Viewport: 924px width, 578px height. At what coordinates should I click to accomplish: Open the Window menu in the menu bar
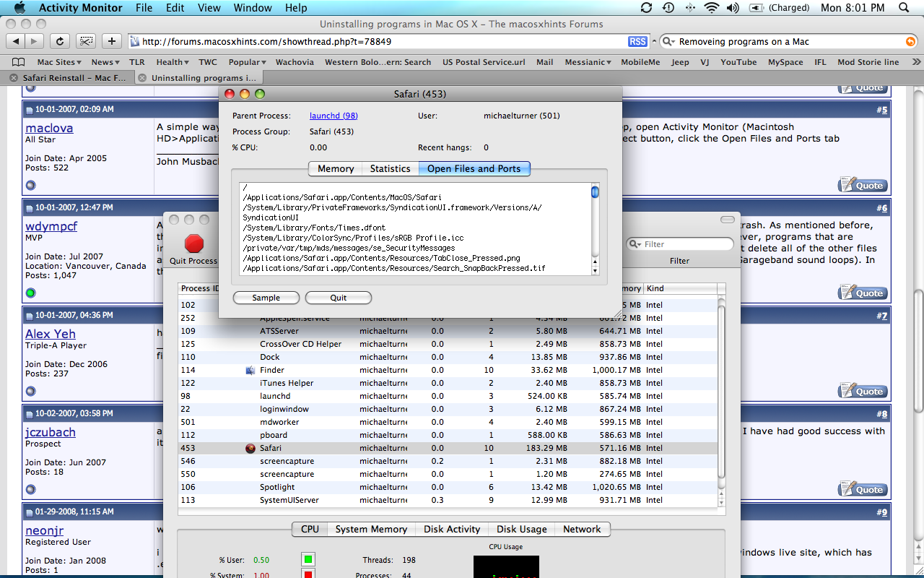[253, 8]
